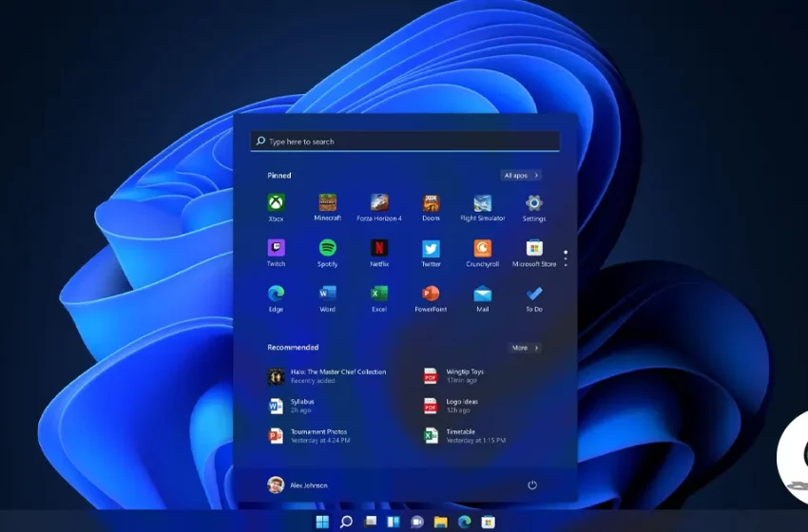The height and width of the screenshot is (532, 808).
Task: Open Alex Johnson user account menu
Action: 298,484
